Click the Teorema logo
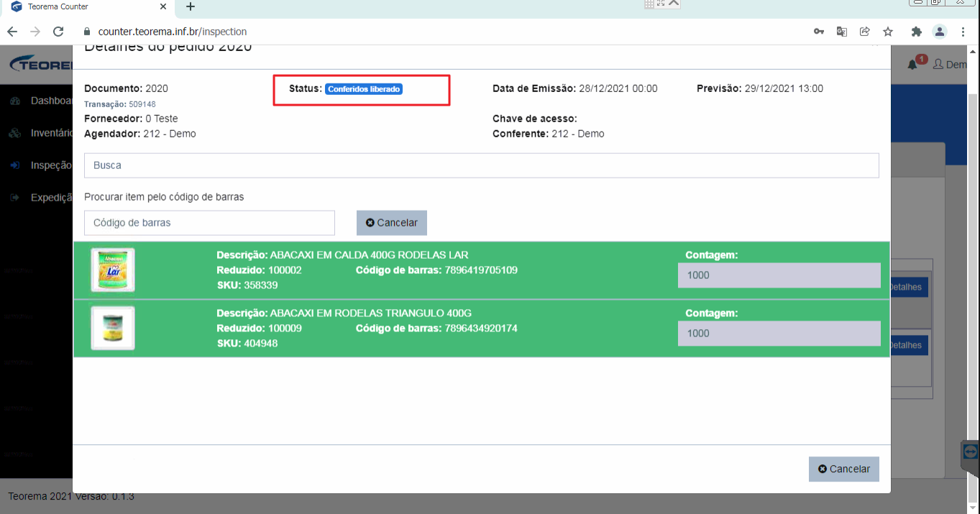980x514 pixels. click(41, 65)
